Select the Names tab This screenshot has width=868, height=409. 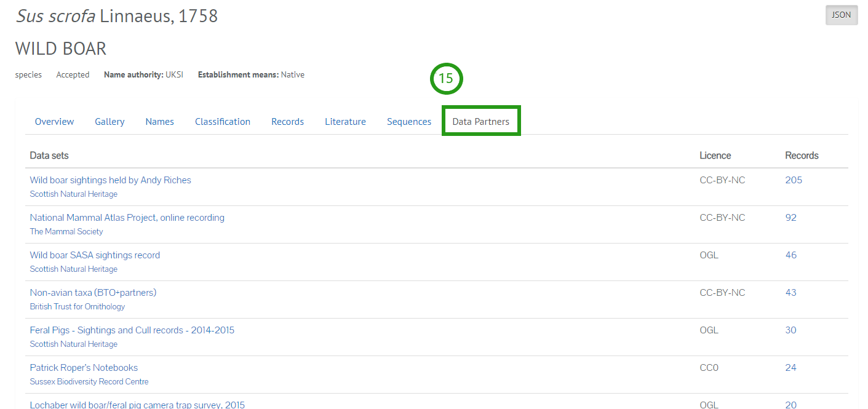click(159, 121)
